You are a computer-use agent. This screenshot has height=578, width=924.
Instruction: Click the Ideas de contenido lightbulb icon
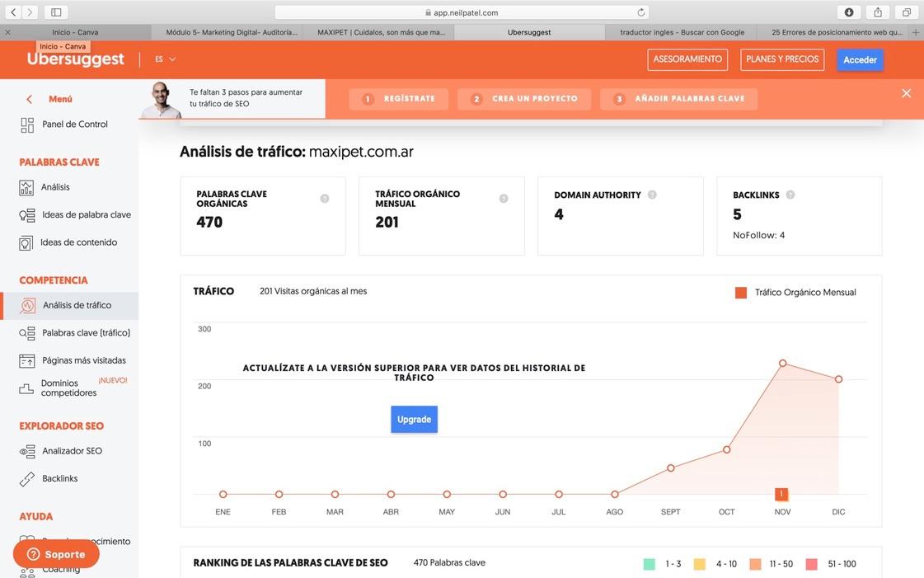tap(26, 242)
